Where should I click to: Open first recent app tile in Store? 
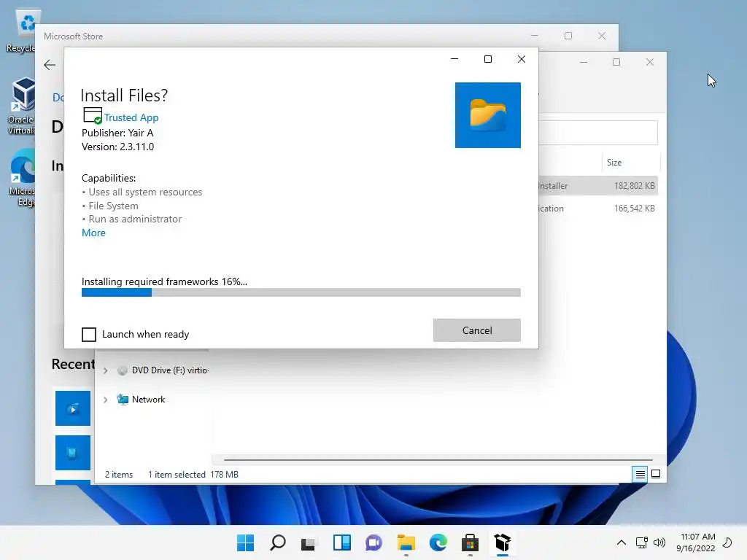click(73, 408)
